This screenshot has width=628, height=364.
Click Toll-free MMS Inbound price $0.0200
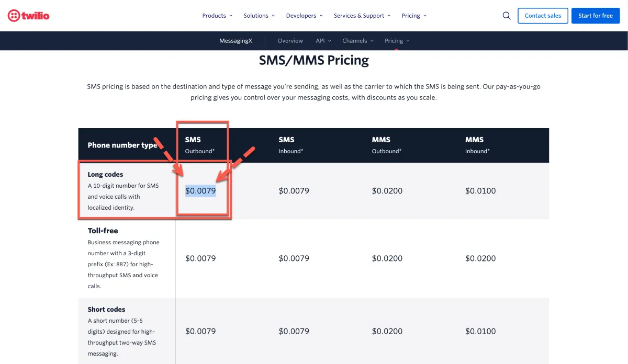[480, 258]
